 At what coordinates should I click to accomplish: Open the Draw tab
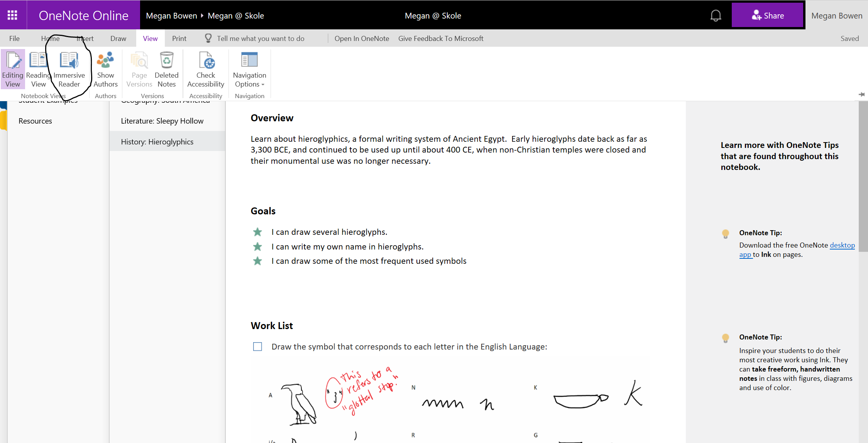118,38
